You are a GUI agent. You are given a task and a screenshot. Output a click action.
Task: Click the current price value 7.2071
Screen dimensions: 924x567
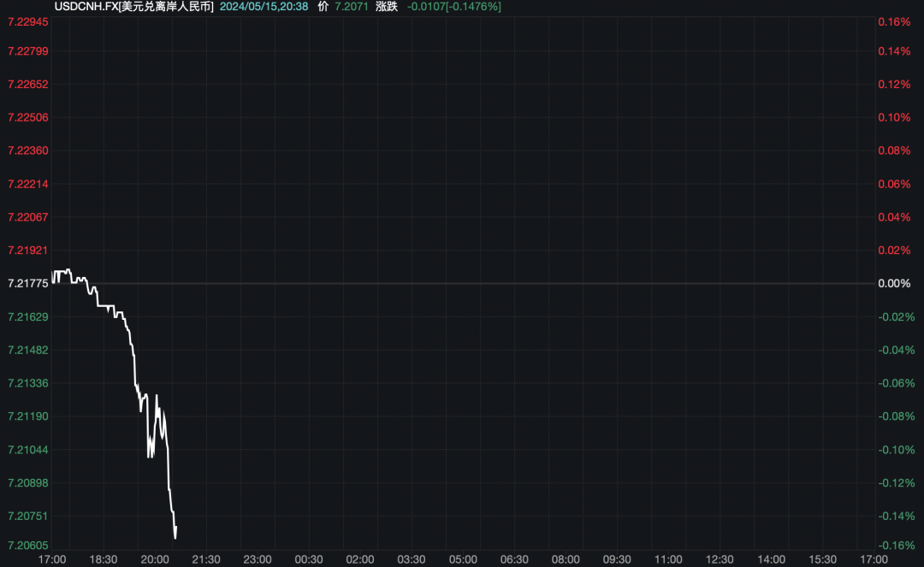pyautogui.click(x=352, y=7)
